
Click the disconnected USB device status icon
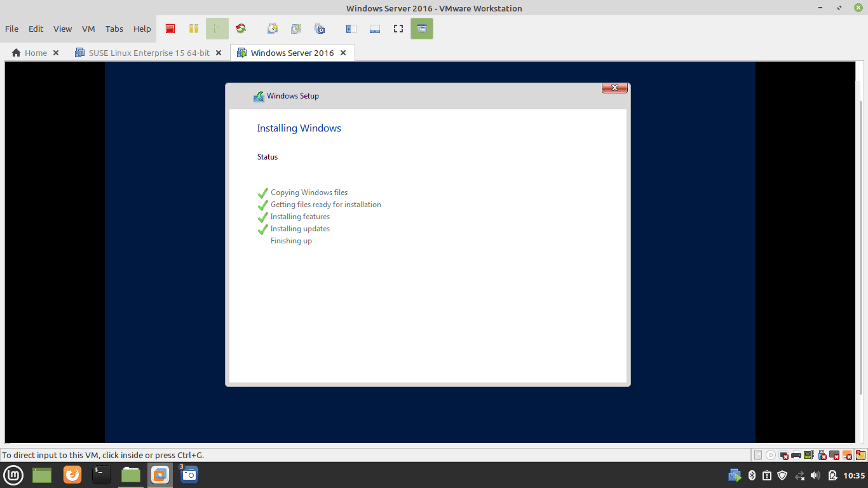click(x=822, y=455)
